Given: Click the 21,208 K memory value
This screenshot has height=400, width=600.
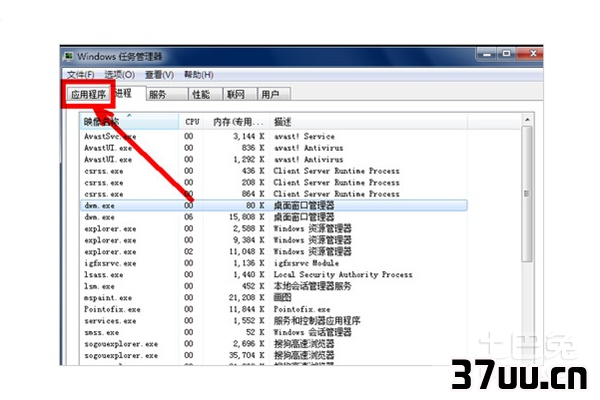Looking at the screenshot, I should [246, 297].
